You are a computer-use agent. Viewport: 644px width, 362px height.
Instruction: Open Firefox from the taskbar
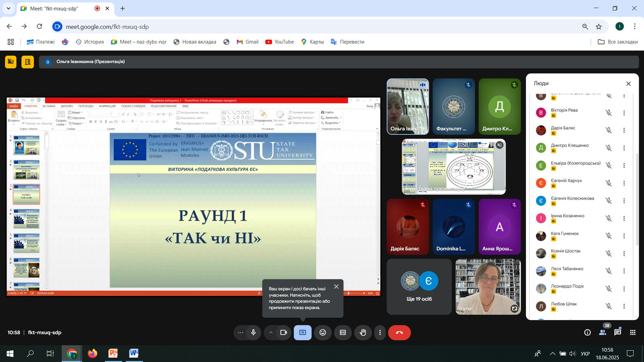tap(92, 353)
